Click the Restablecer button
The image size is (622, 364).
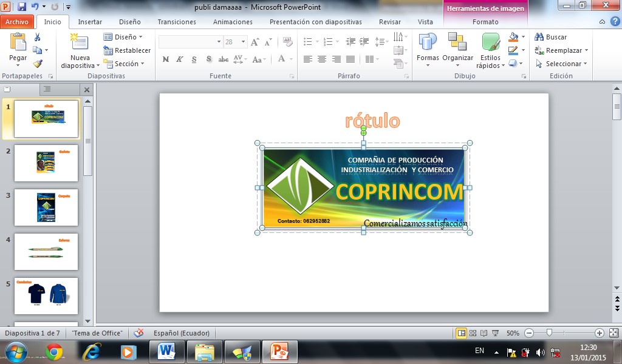click(x=127, y=50)
